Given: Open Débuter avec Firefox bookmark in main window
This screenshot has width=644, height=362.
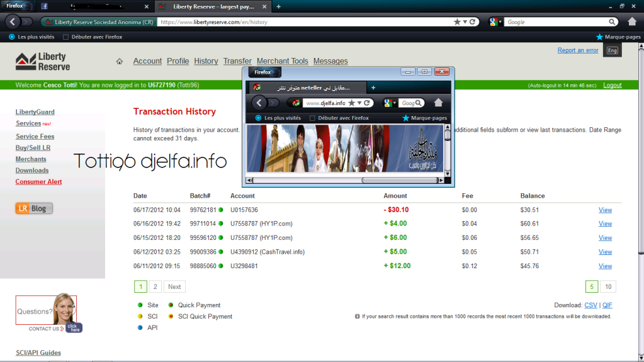Looking at the screenshot, I should click(x=93, y=37).
